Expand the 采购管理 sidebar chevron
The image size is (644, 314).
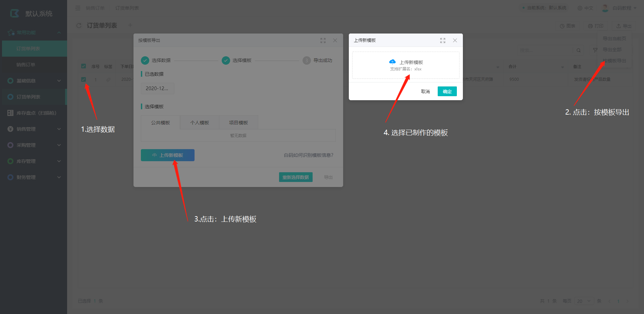coord(59,145)
